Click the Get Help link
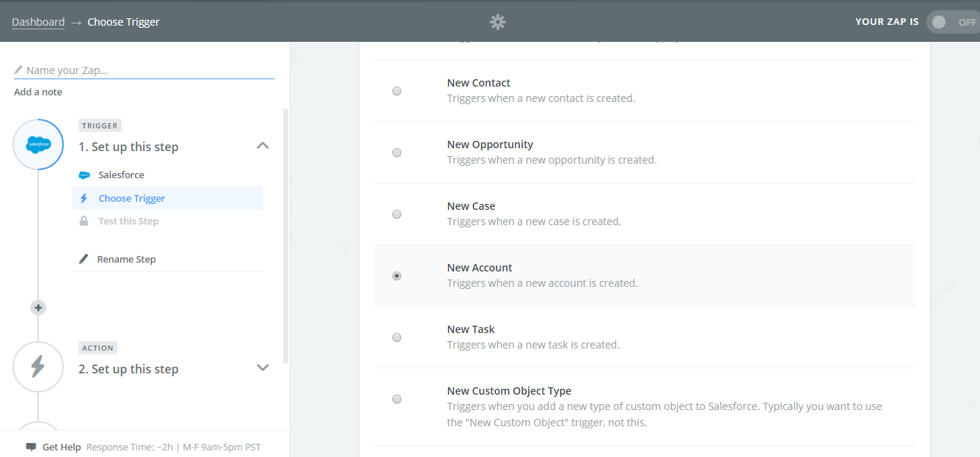 62,447
